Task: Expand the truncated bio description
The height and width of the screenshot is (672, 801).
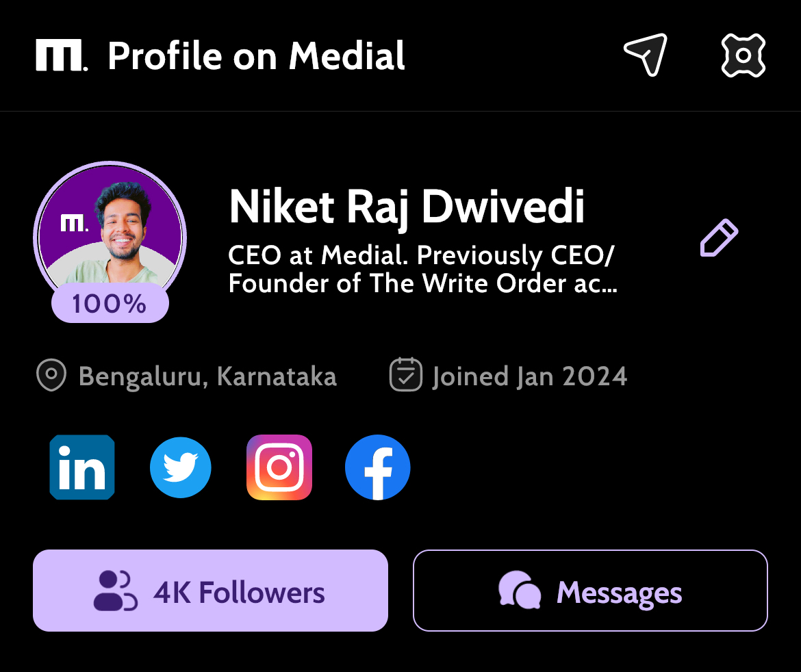Action: pyautogui.click(x=422, y=269)
